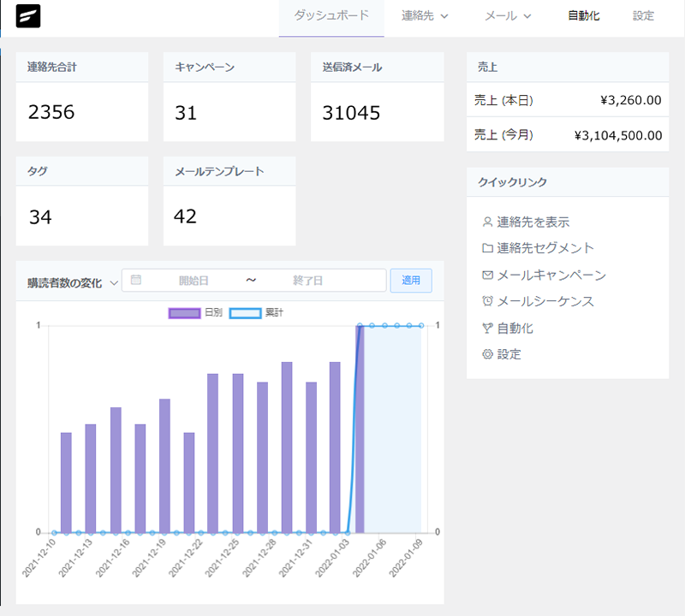Click the タグ count 34
The height and width of the screenshot is (616, 685).
pos(40,217)
